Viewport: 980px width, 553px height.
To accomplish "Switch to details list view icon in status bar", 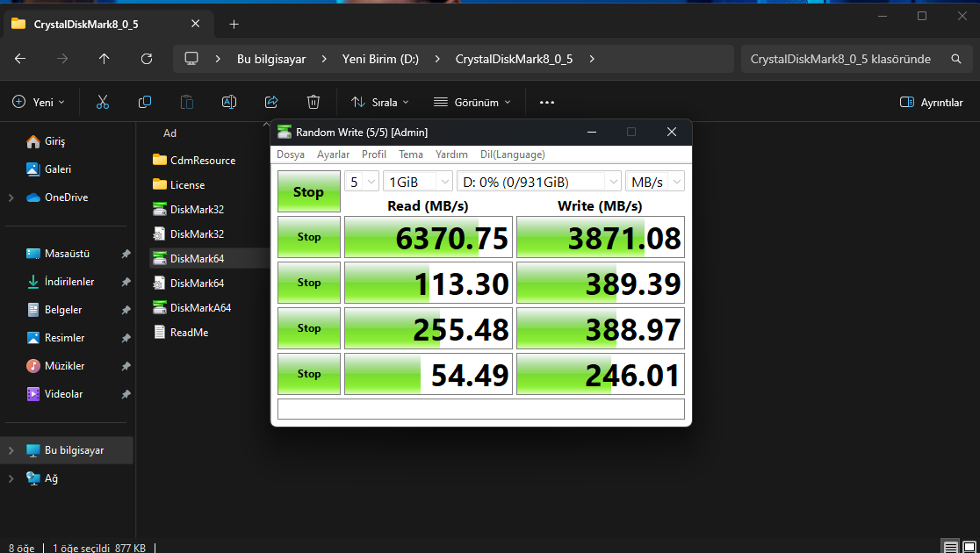I will pos(951,548).
